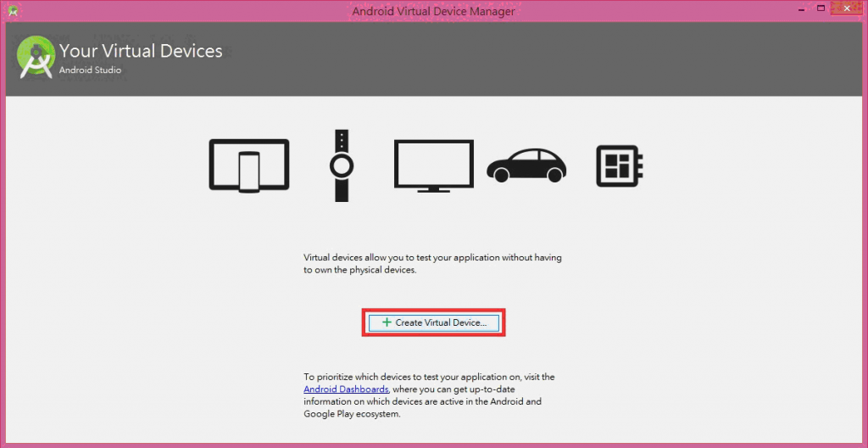Click the smartwatch wear device icon
This screenshot has height=448, width=868.
342,165
